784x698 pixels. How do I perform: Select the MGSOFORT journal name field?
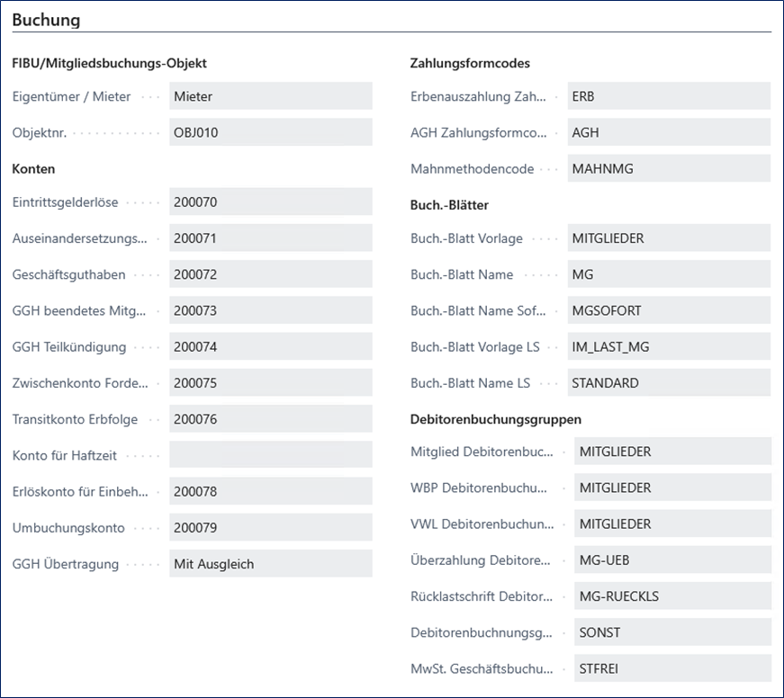[668, 310]
